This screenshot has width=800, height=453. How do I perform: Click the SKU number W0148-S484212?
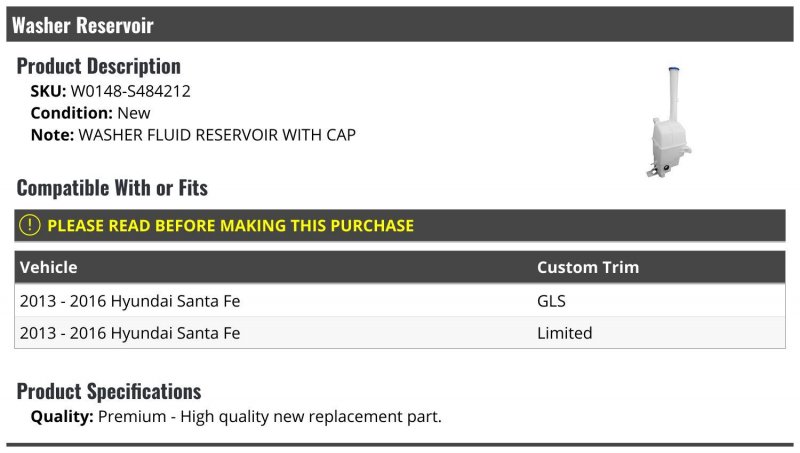(131, 91)
